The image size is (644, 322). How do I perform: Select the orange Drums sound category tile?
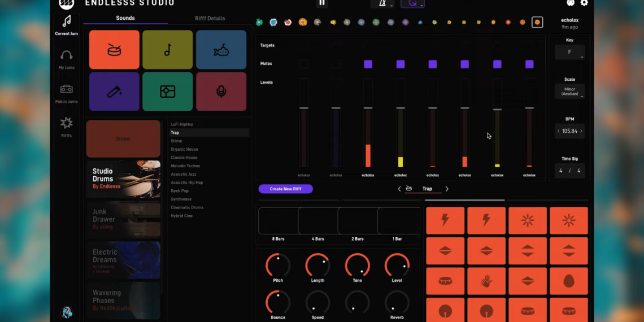pos(114,50)
